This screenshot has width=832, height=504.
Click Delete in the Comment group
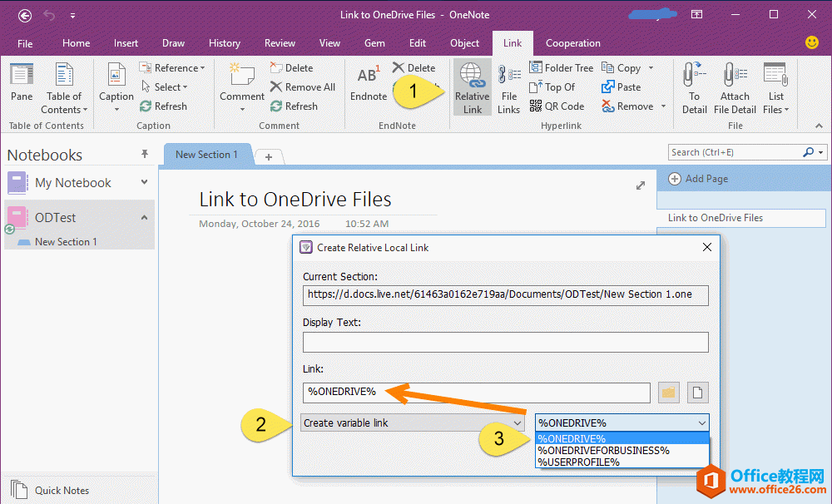point(291,68)
